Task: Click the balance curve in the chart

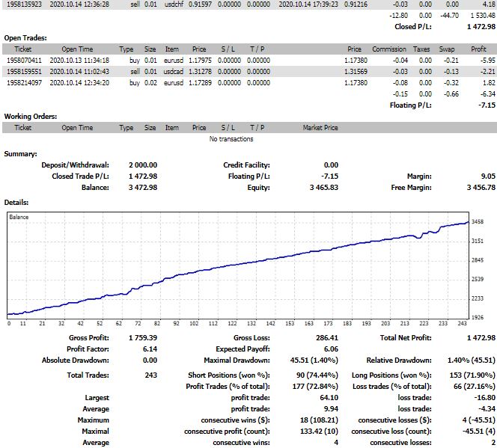Action: (238, 264)
